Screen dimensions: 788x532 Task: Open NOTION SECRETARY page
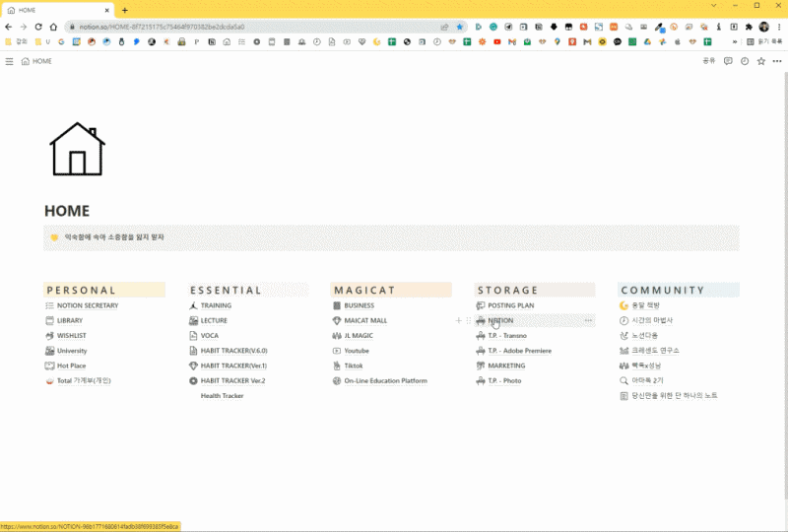(88, 305)
